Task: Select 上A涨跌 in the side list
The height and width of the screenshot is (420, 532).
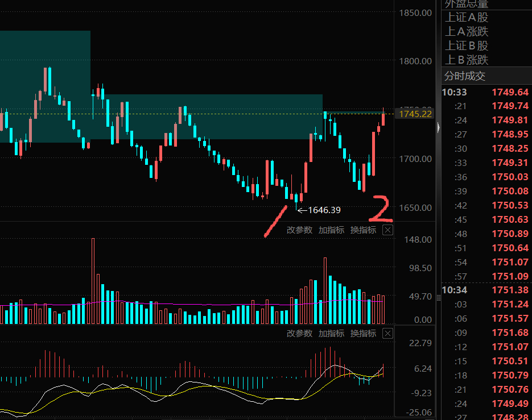Action: pos(467,31)
